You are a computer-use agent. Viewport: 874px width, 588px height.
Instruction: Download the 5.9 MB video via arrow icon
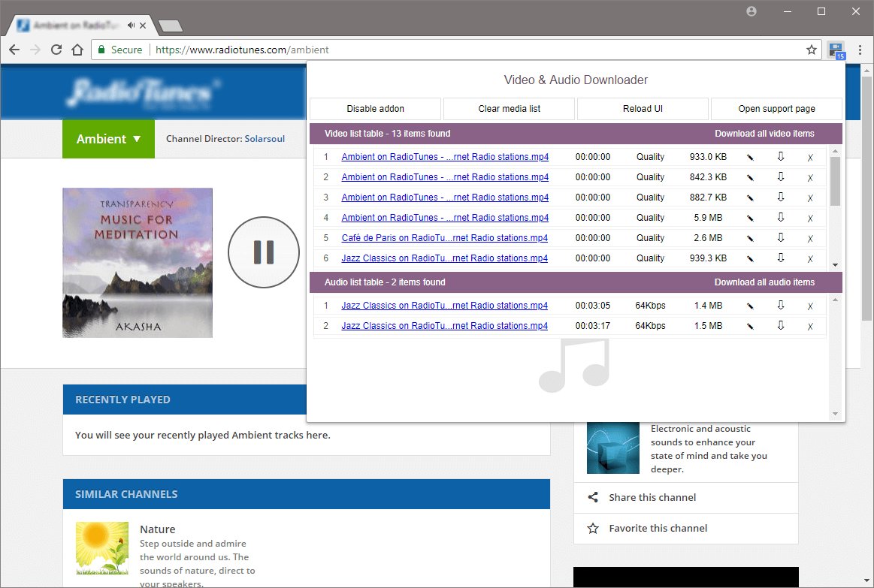click(781, 217)
